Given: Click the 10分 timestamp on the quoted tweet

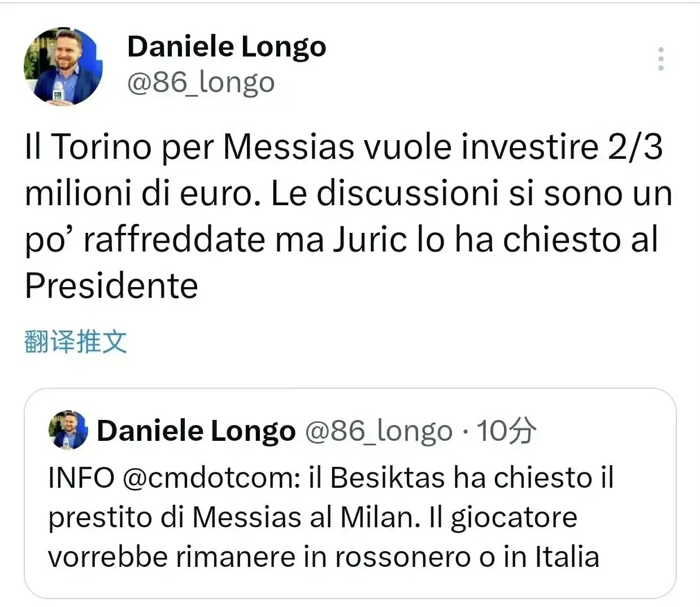Looking at the screenshot, I should pos(506,431).
